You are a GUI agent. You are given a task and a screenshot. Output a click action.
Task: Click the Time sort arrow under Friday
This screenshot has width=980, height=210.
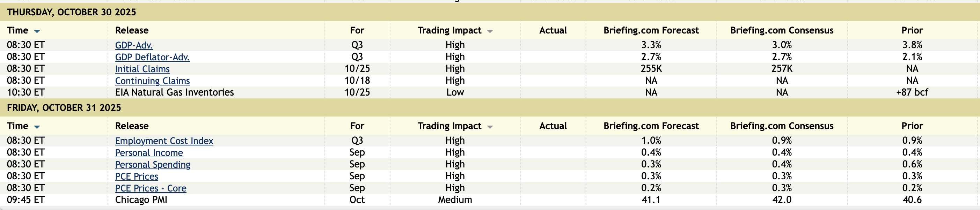[x=37, y=127]
